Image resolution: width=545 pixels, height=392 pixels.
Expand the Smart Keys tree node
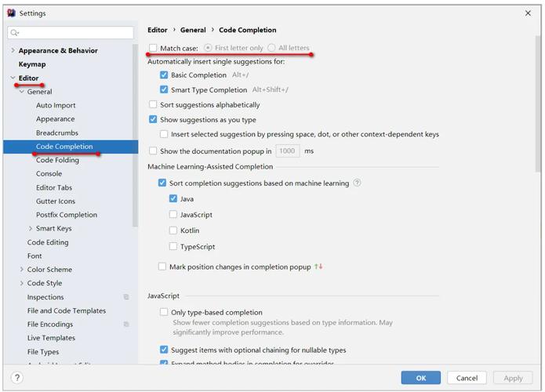31,228
